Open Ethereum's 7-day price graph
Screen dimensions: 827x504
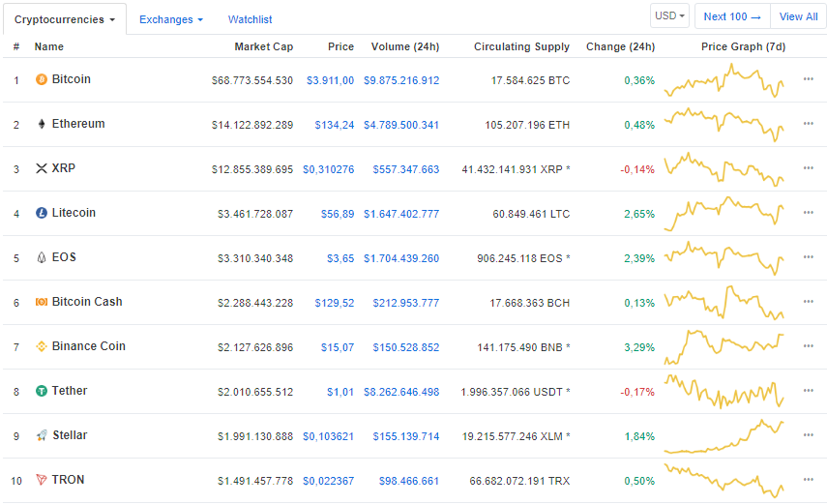click(x=724, y=125)
